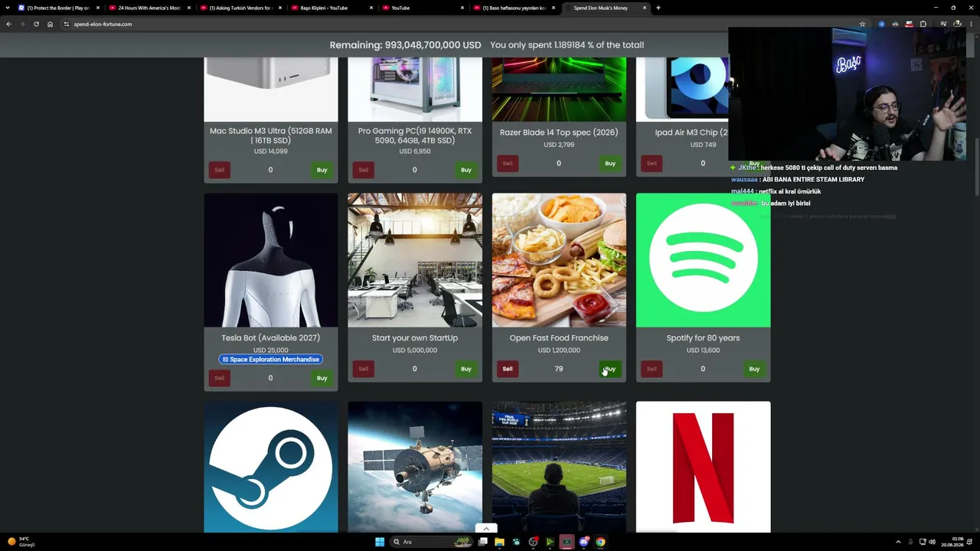The width and height of the screenshot is (980, 551).
Task: Switch to 24 Hours With America's Most tab
Action: pyautogui.click(x=149, y=8)
